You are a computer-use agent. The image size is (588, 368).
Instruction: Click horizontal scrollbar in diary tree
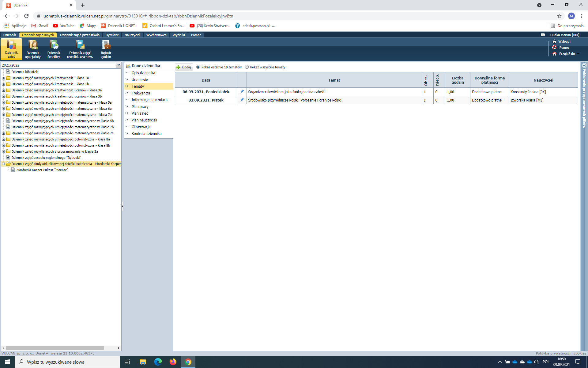pyautogui.click(x=55, y=348)
